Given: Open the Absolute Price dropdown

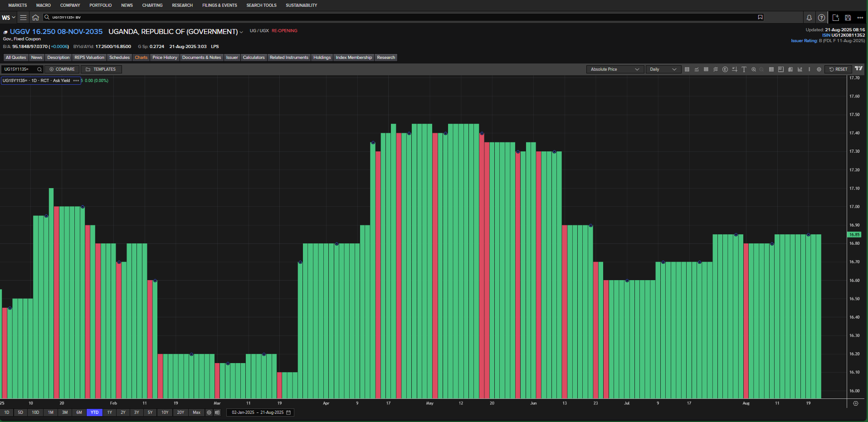Looking at the screenshot, I should pyautogui.click(x=615, y=69).
